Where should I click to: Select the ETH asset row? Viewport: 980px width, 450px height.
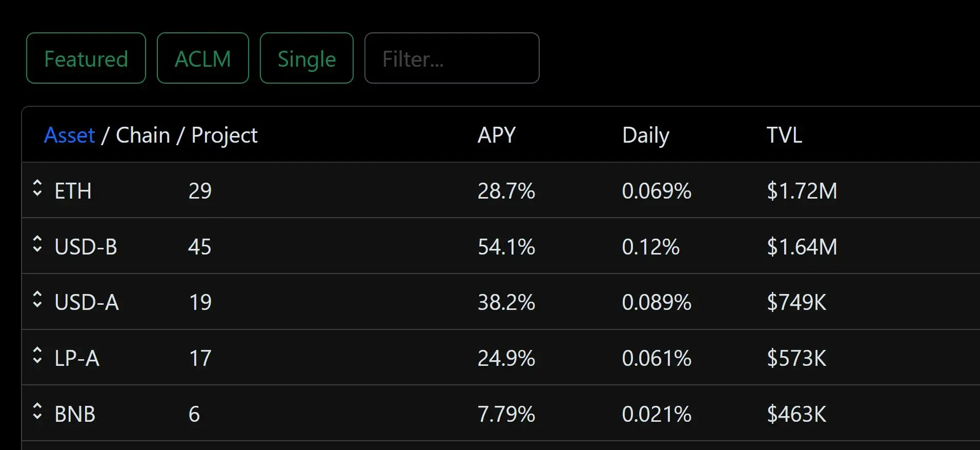[x=73, y=191]
